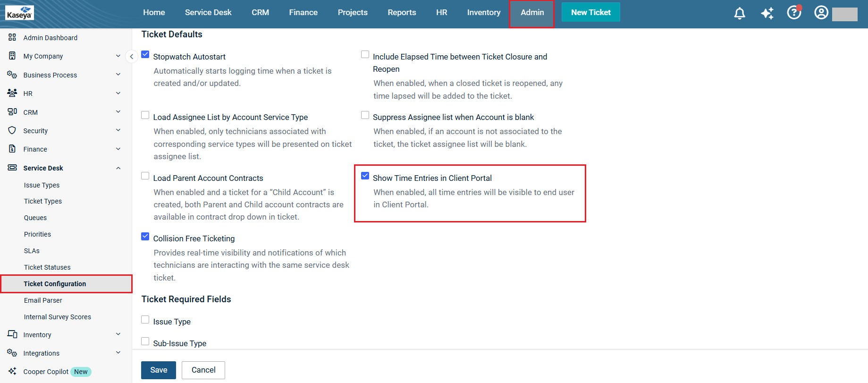Check the Issue Type required field
Viewport: 868px width, 383px height.
pos(145,320)
